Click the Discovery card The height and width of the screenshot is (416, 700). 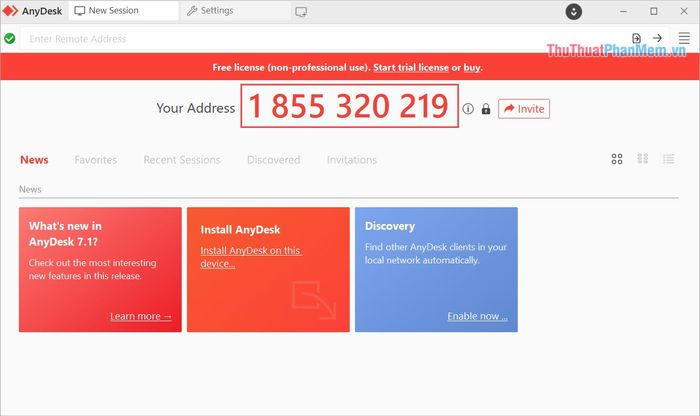point(436,270)
